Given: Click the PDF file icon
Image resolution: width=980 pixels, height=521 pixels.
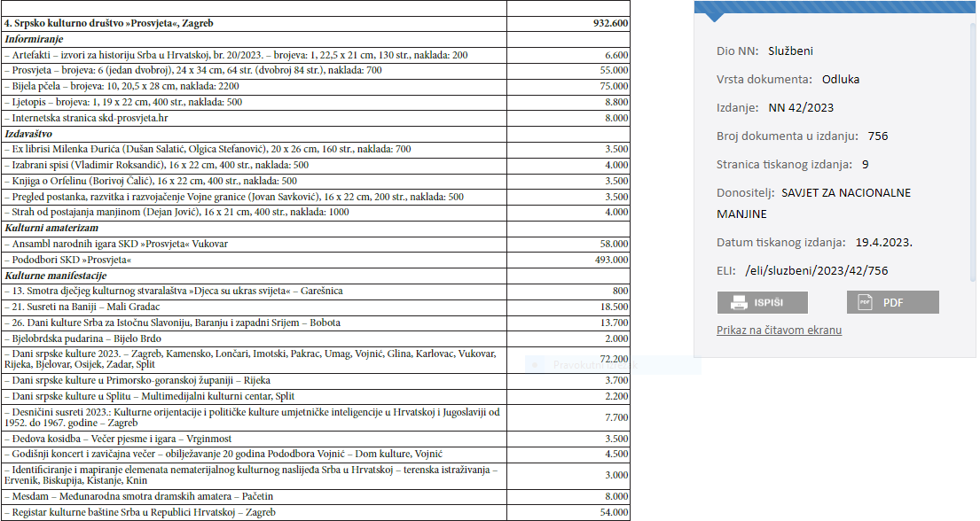Looking at the screenshot, I should click(x=865, y=303).
